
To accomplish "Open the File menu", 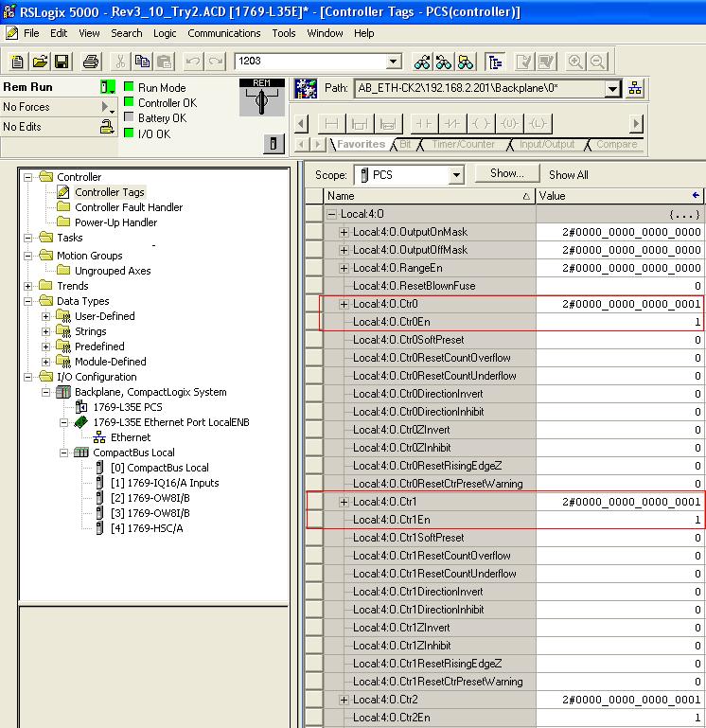I will [x=31, y=33].
